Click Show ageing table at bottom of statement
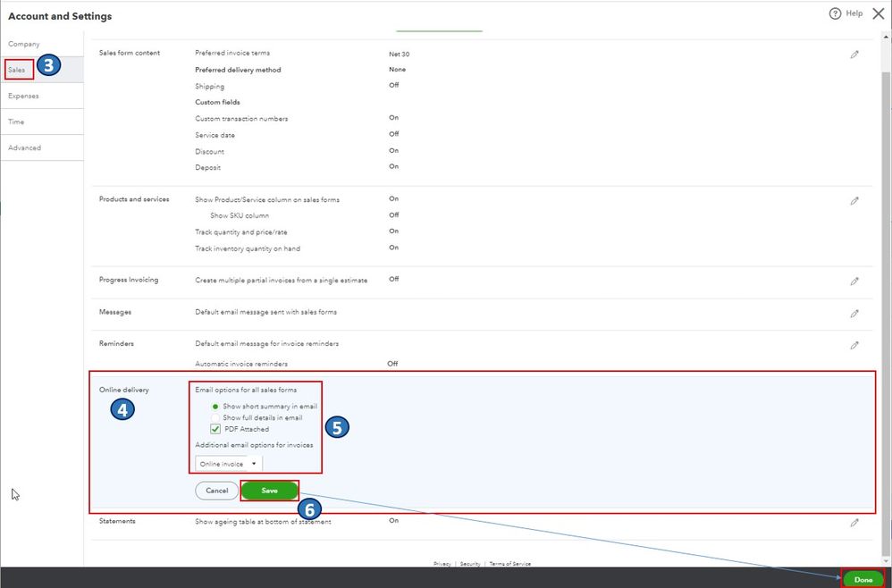 pyautogui.click(x=263, y=522)
